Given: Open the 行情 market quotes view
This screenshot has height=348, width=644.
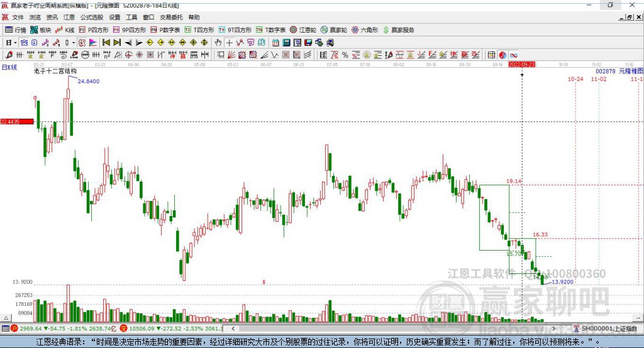Looking at the screenshot, I should tap(15, 30).
